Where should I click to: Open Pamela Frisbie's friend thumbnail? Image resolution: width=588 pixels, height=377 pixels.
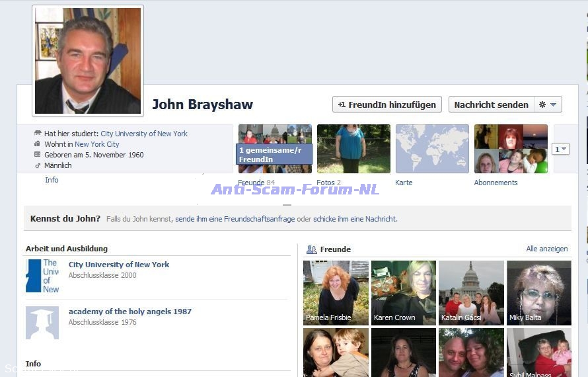coord(336,292)
